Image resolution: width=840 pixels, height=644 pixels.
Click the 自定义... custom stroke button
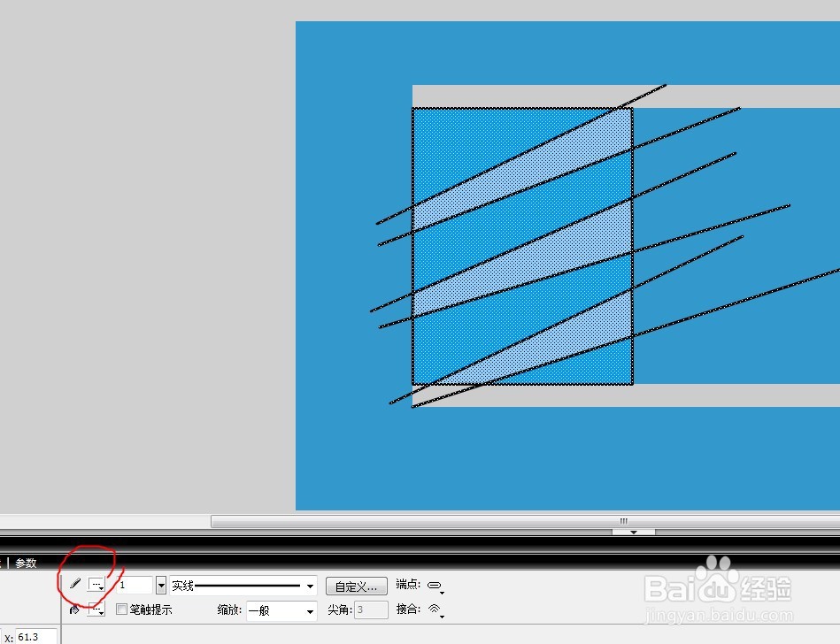(x=356, y=586)
